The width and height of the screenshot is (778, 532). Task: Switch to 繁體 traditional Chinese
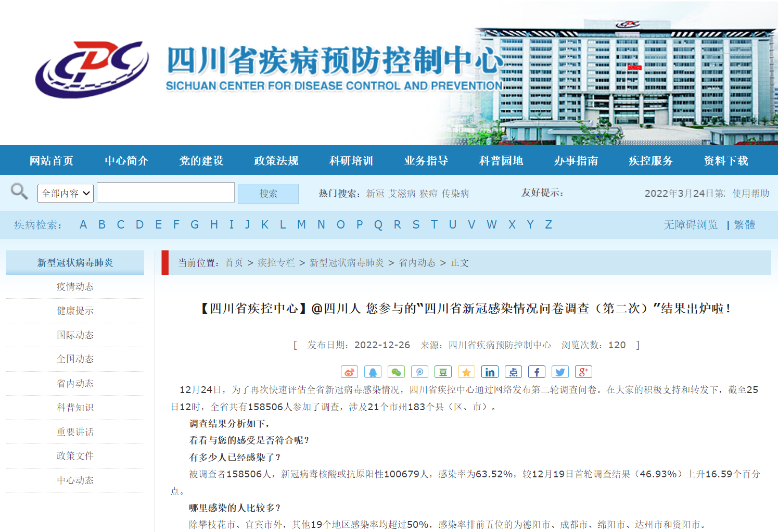(x=745, y=225)
